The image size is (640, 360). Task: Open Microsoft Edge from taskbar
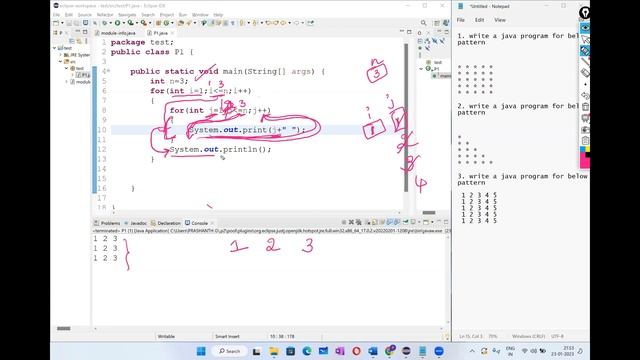pos(307,351)
